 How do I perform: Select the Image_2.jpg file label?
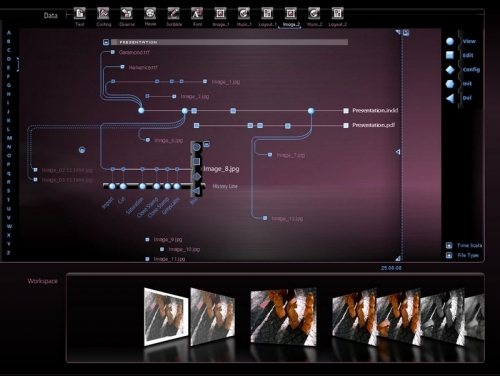click(x=195, y=96)
